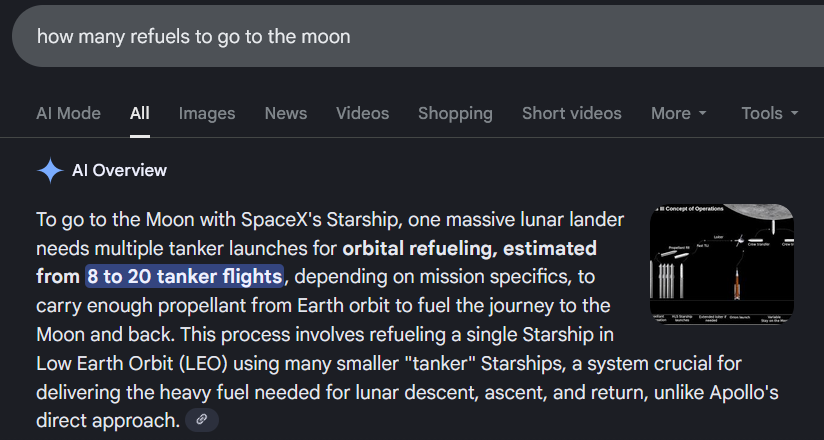Click bold text orbital refueling, estimated
The width and height of the screenshot is (824, 440).
pyautogui.click(x=469, y=248)
